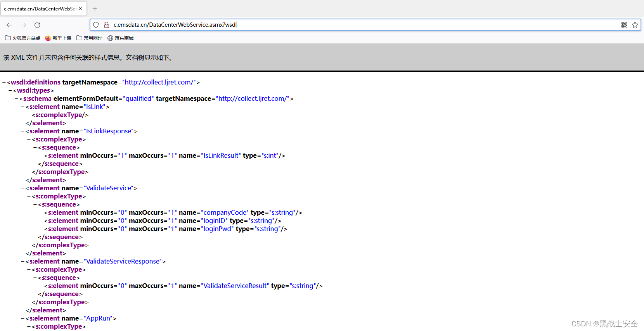644x331 pixels.
Task: Collapse the ValidateService element node
Action: click(23, 188)
